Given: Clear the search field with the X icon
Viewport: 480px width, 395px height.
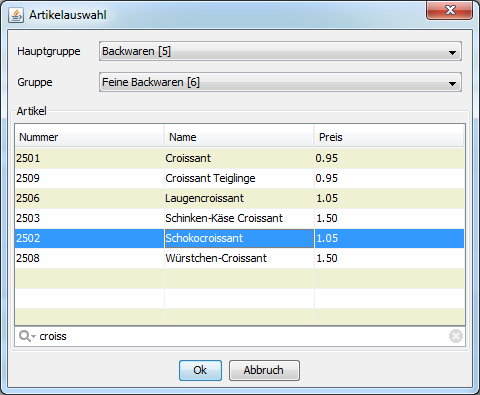Looking at the screenshot, I should (x=456, y=336).
